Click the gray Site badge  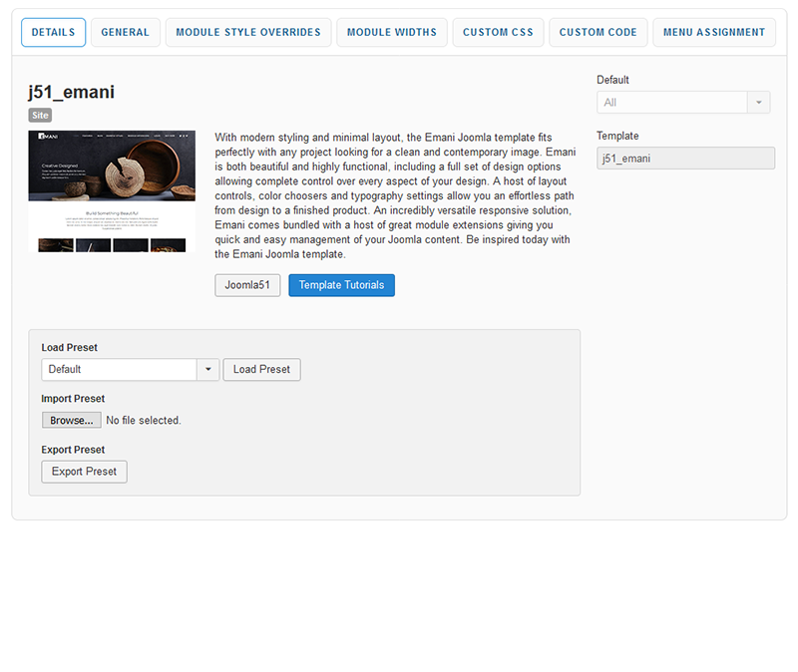[40, 116]
